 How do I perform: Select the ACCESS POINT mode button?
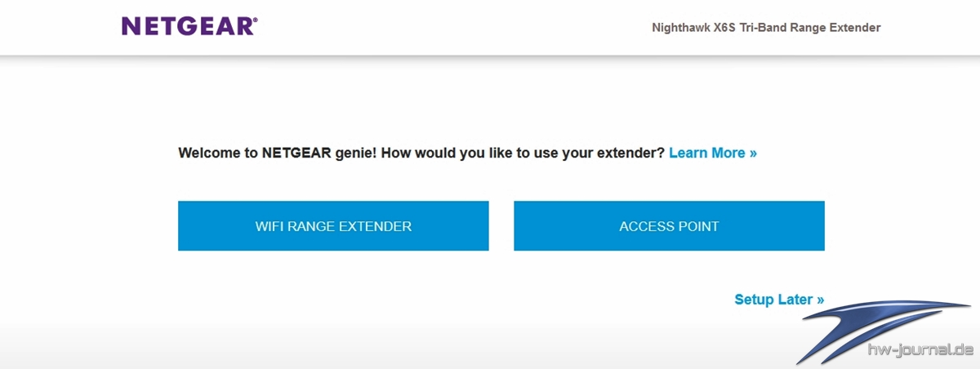[669, 226]
